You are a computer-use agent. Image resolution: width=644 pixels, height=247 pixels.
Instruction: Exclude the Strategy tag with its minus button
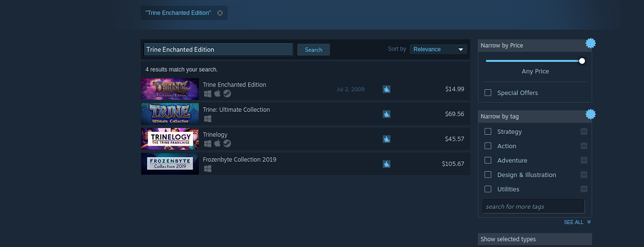(x=583, y=132)
